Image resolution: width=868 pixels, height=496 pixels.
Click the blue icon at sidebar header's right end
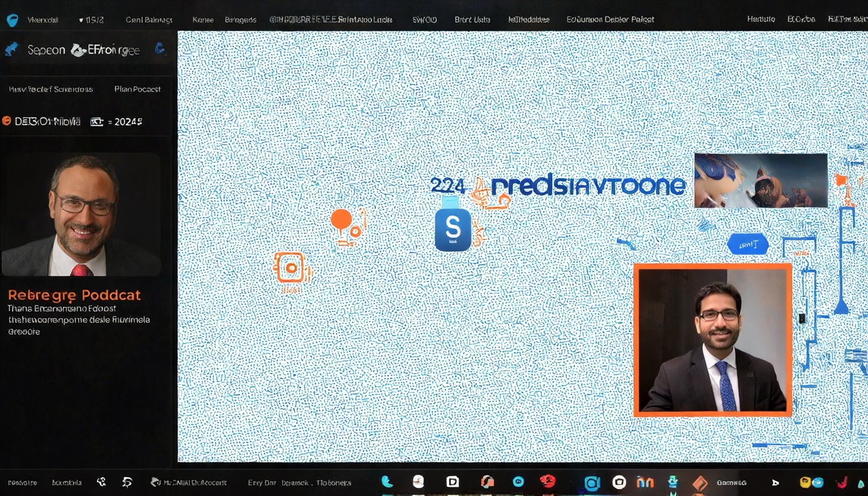(x=160, y=48)
